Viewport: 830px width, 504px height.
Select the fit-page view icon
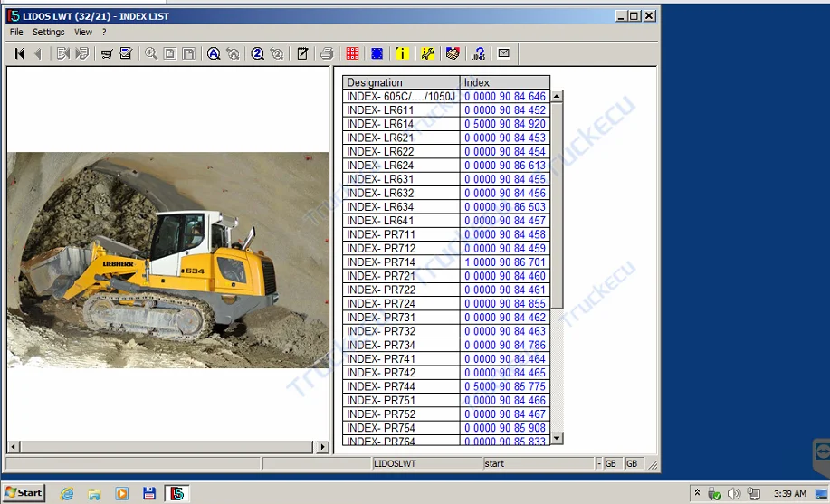(170, 53)
